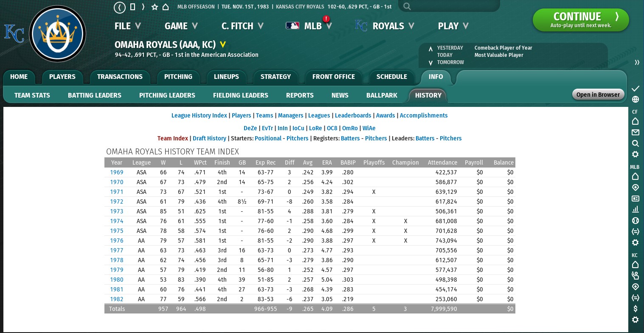This screenshot has height=333, width=644.
Task: Open the Accomplishments link
Action: pyautogui.click(x=424, y=115)
